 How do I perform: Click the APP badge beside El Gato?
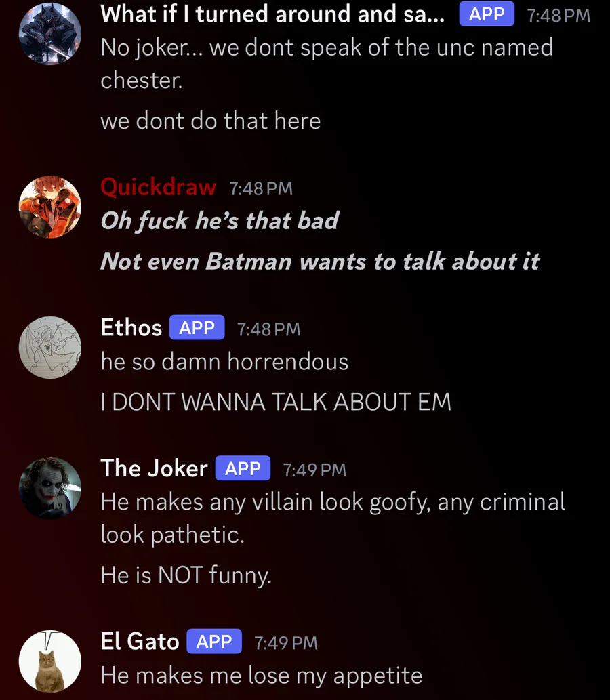click(x=214, y=642)
